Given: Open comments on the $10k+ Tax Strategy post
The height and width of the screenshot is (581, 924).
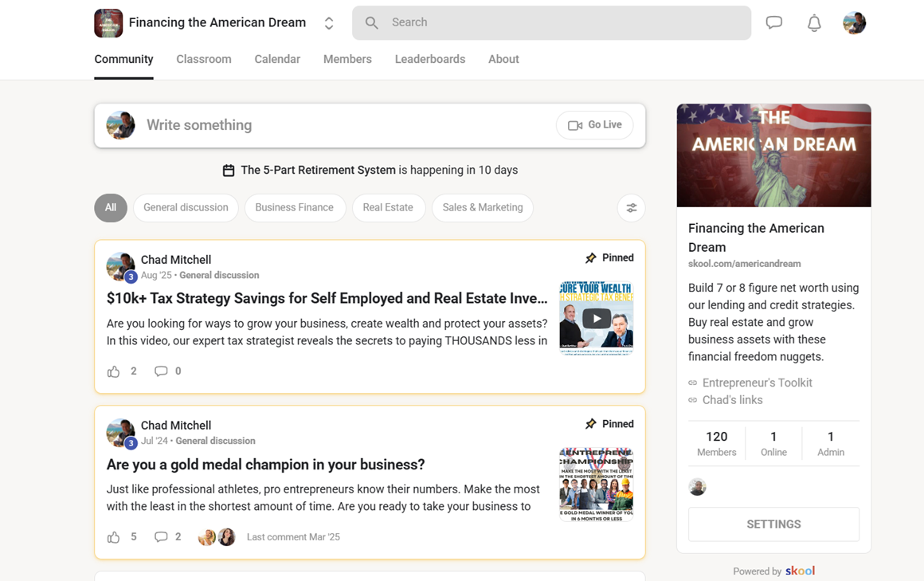Looking at the screenshot, I should tap(161, 371).
